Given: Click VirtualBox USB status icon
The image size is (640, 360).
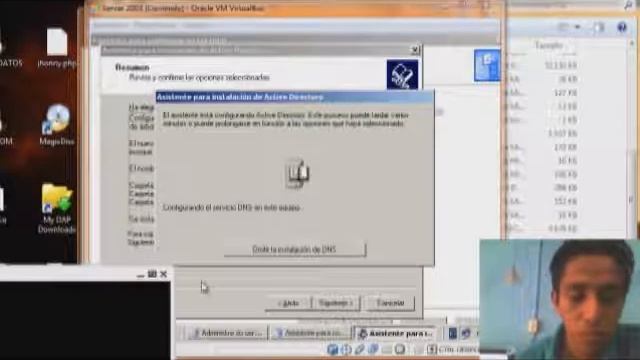Looking at the screenshot, I should (x=360, y=349).
